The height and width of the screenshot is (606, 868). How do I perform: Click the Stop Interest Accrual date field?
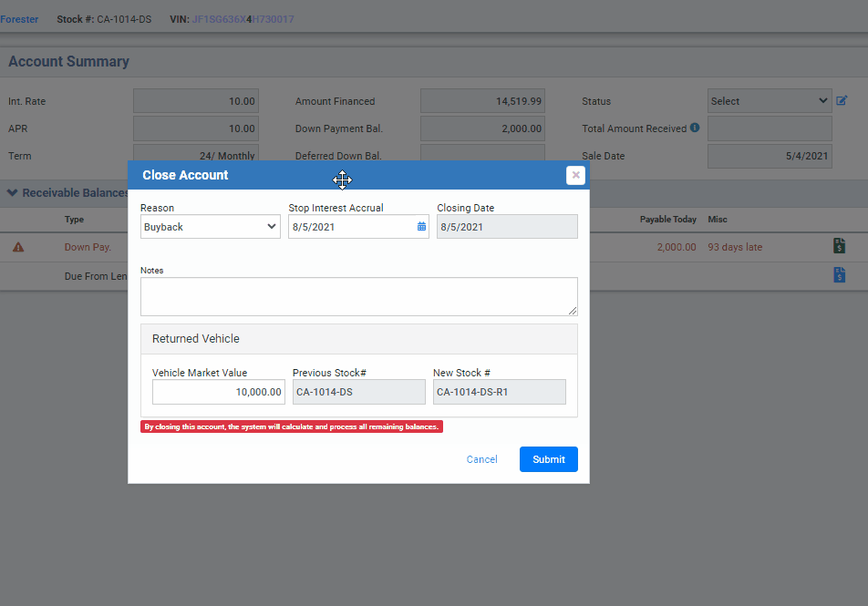[351, 227]
